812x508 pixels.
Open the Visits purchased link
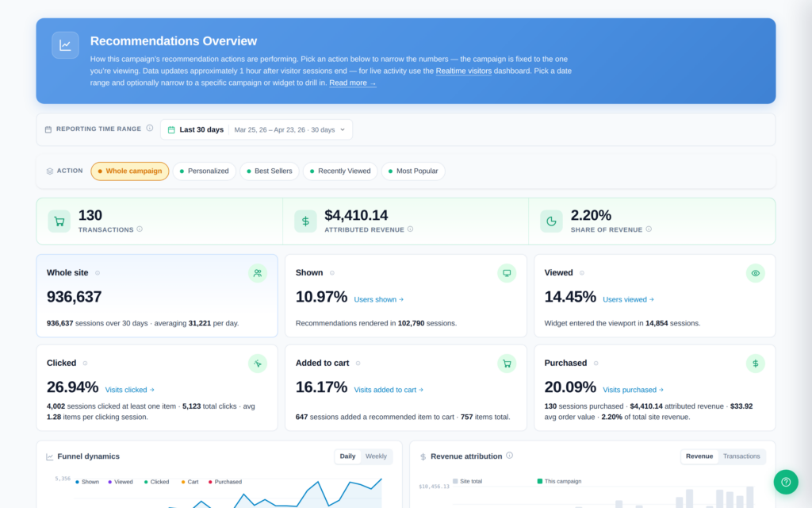coord(634,390)
